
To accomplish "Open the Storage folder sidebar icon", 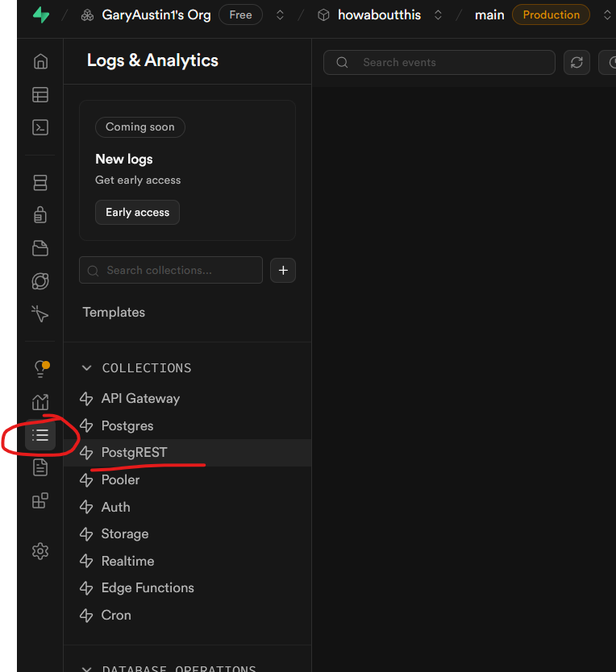I will (40, 248).
